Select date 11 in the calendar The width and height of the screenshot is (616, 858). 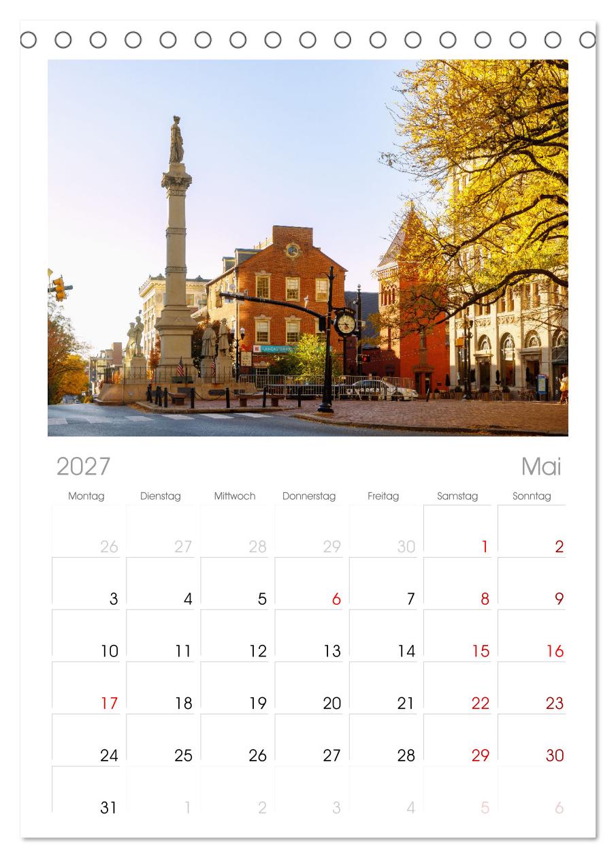click(184, 651)
